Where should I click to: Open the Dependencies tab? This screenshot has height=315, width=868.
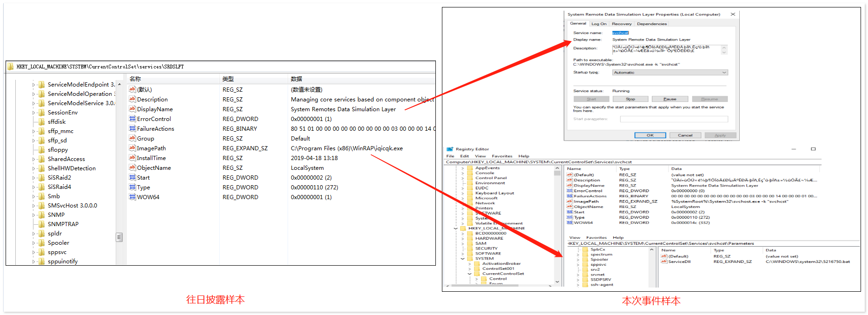(x=651, y=24)
